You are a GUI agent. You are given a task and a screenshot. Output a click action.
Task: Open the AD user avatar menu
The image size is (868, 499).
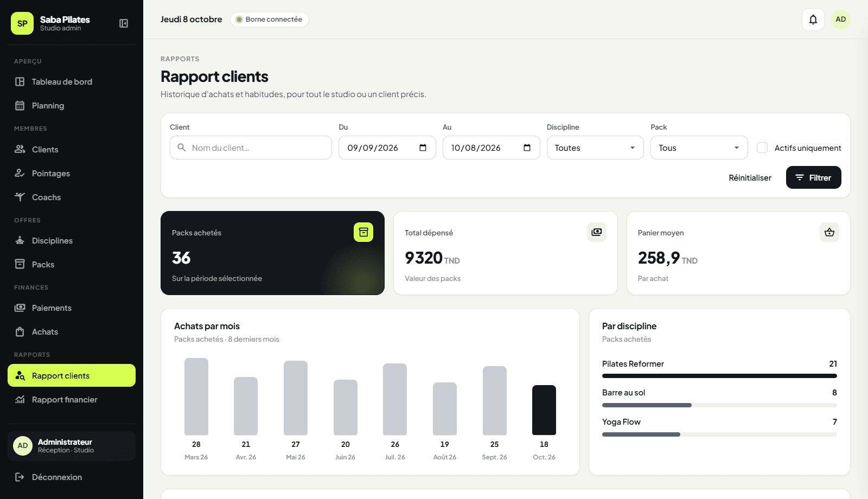[840, 20]
